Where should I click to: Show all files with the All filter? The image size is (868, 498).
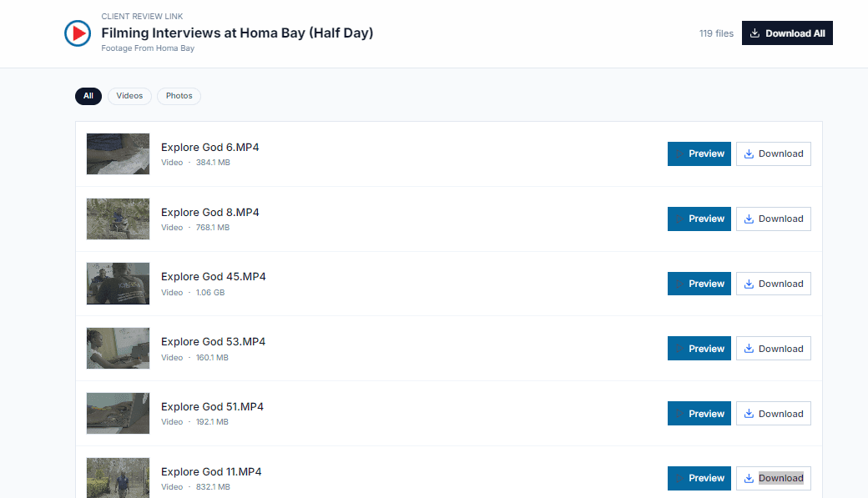[x=88, y=96]
